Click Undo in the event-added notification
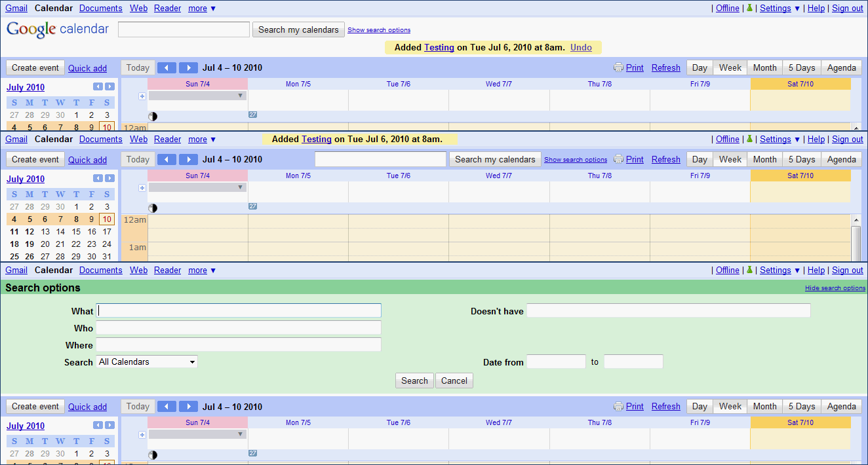The height and width of the screenshot is (465, 868). point(581,47)
